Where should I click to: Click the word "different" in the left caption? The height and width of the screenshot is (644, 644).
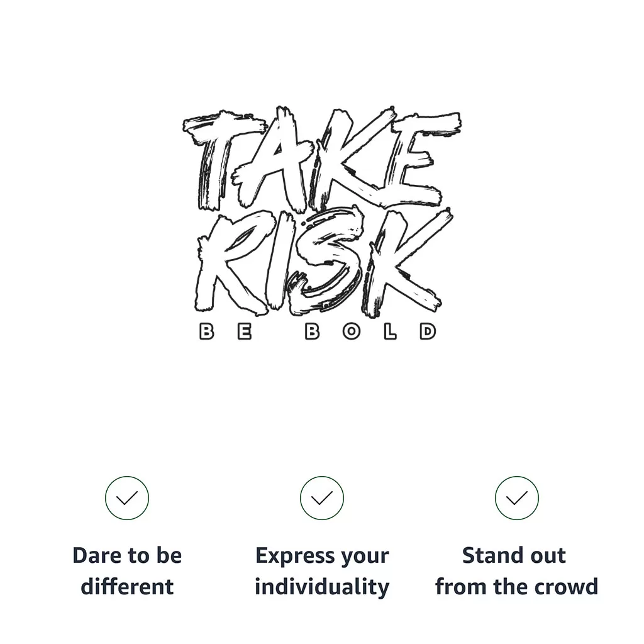coord(127,587)
